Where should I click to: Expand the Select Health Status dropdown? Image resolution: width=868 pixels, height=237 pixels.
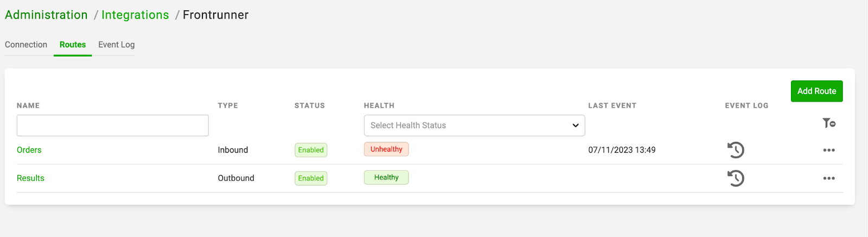coord(474,126)
